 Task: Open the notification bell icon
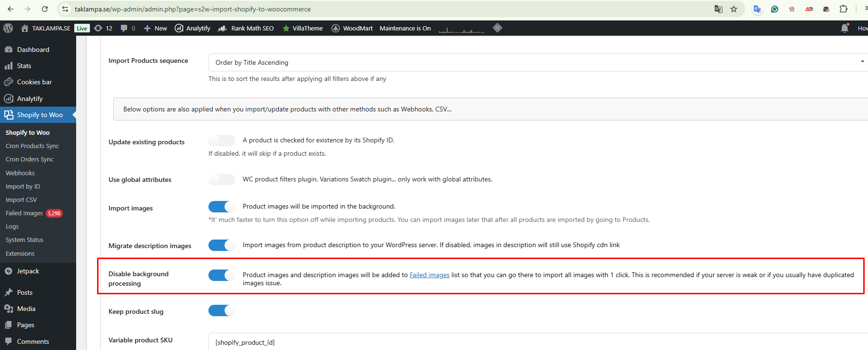coord(845,28)
